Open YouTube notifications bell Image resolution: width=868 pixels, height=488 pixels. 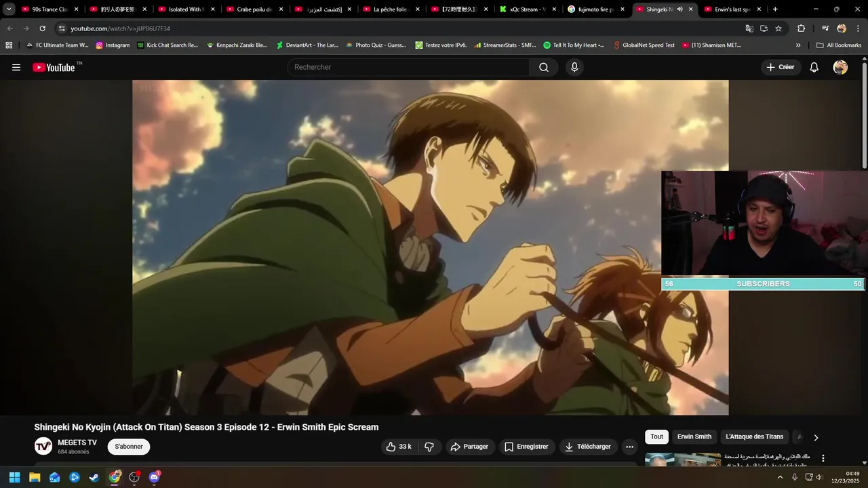tap(814, 67)
